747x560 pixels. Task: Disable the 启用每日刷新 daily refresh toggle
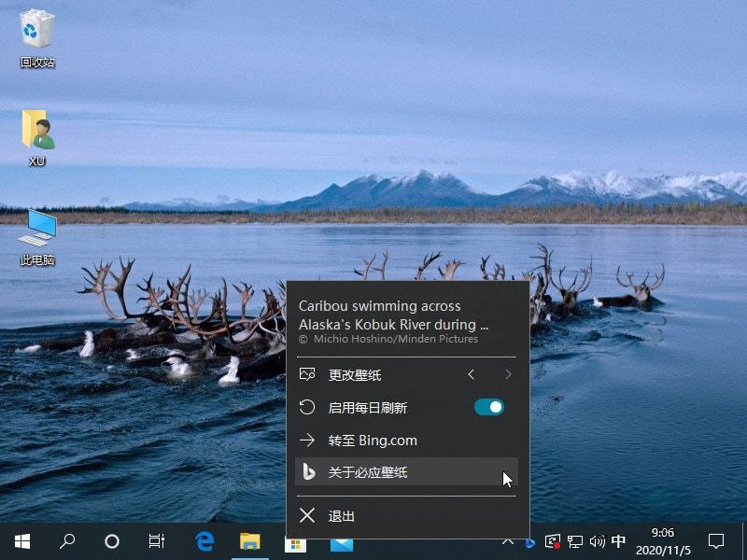pos(489,407)
